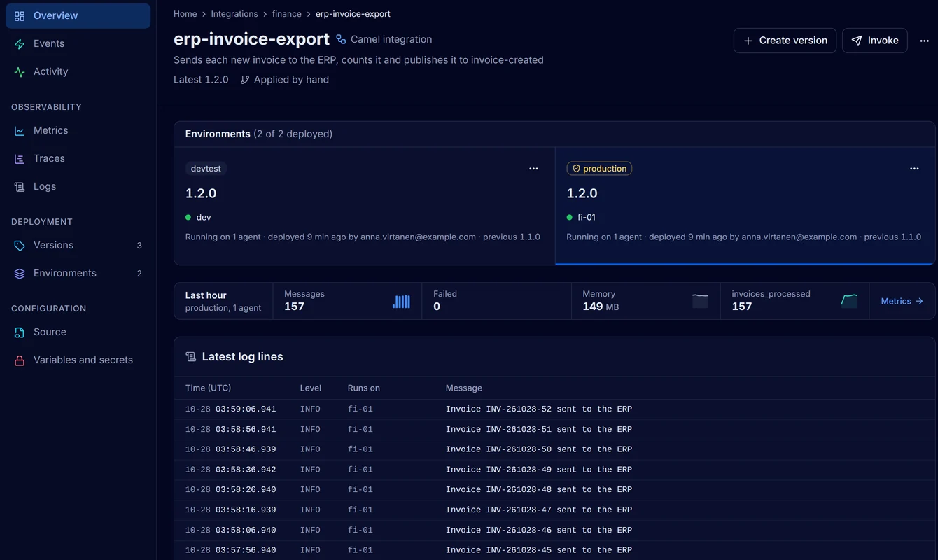Open the production environment options menu

914,169
